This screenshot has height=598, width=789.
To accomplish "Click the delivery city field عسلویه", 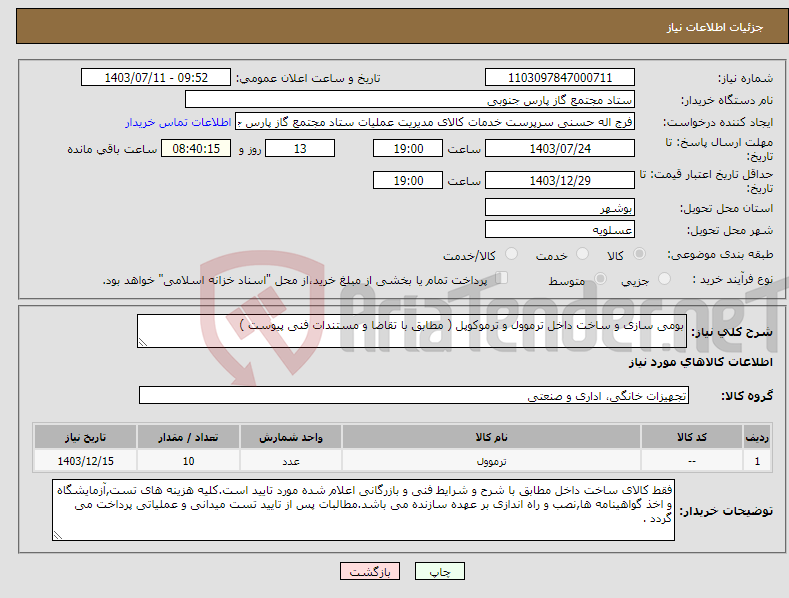I will pyautogui.click(x=560, y=230).
